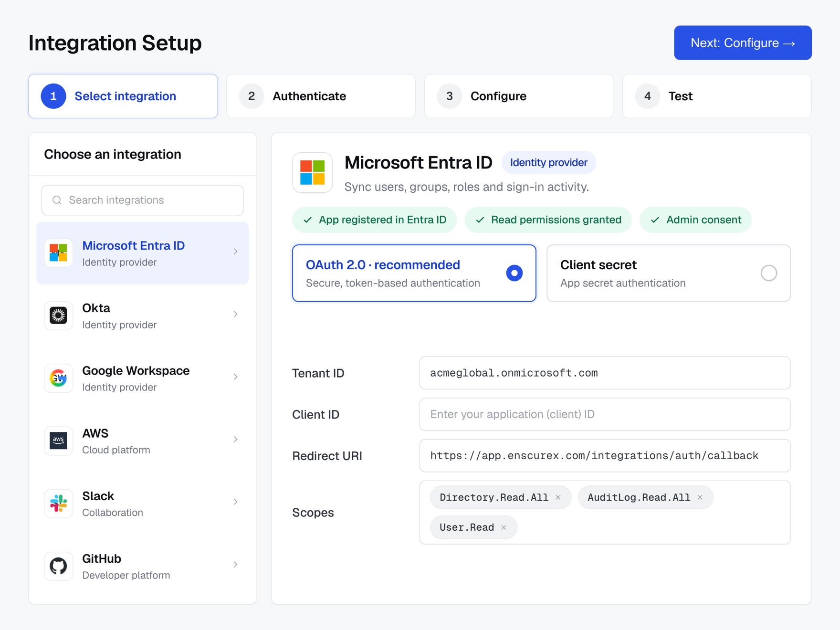Screen dimensions: 840x630
Task: Click the Okta logo icon
Action: click(x=58, y=315)
